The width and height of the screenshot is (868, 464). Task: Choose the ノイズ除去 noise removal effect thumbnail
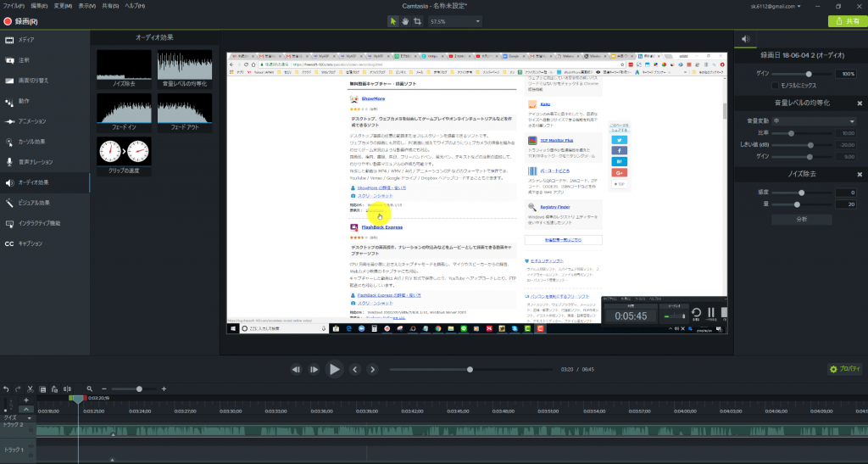click(x=124, y=69)
